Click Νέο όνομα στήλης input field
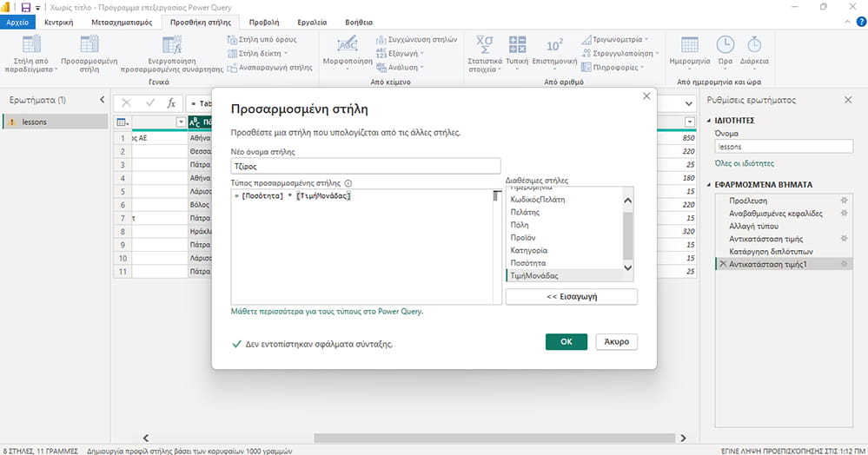The width and height of the screenshot is (868, 455). [x=365, y=166]
